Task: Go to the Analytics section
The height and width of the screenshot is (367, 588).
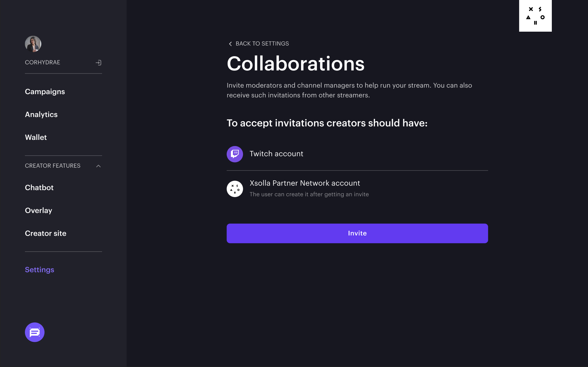Action: (41, 114)
